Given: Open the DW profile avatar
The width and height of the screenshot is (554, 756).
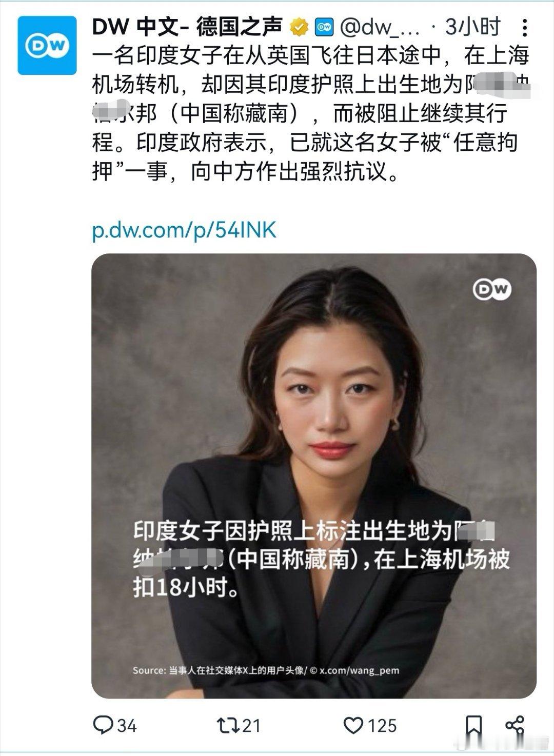Looking at the screenshot, I should click(x=47, y=45).
